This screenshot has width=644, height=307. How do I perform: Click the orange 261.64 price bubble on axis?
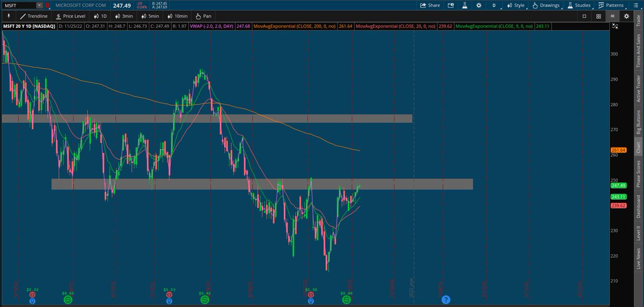(618, 150)
